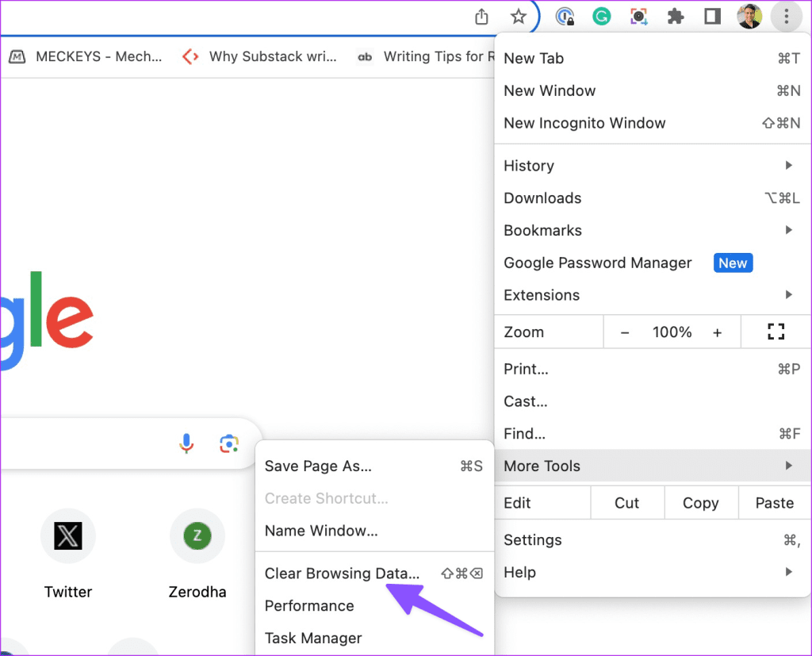Open the MECKEYS bookmark
The height and width of the screenshot is (656, 812).
86,56
